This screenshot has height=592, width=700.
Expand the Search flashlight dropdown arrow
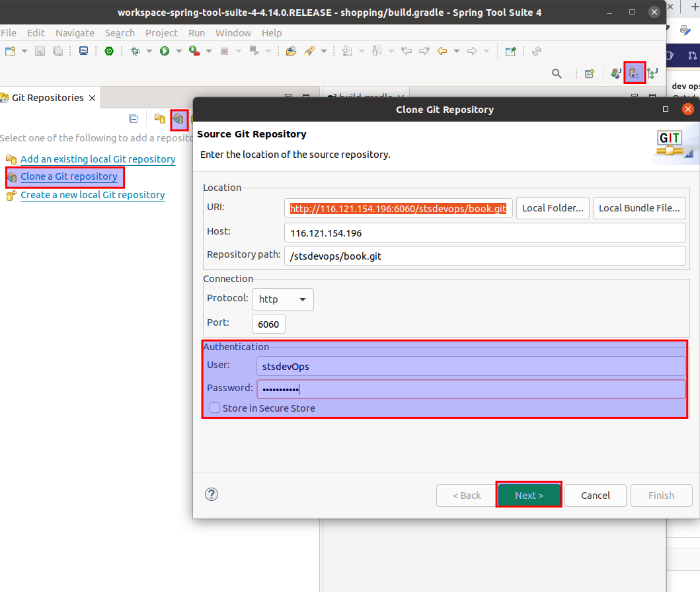(324, 52)
